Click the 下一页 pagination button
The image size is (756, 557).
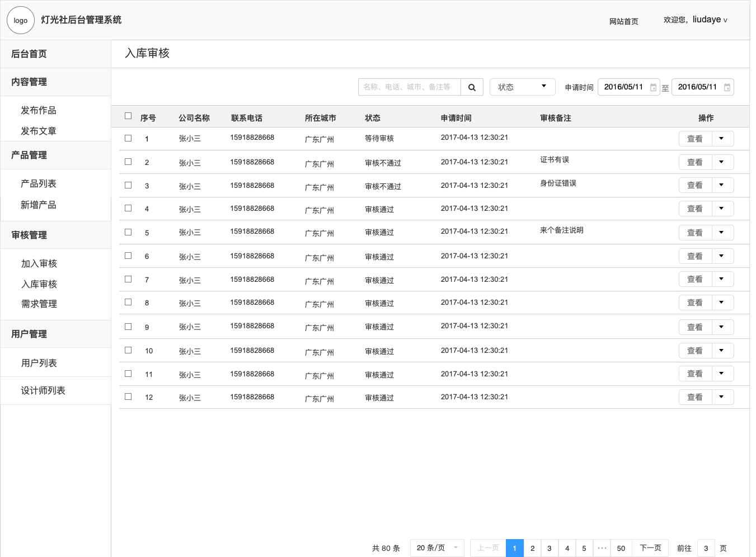click(x=650, y=548)
